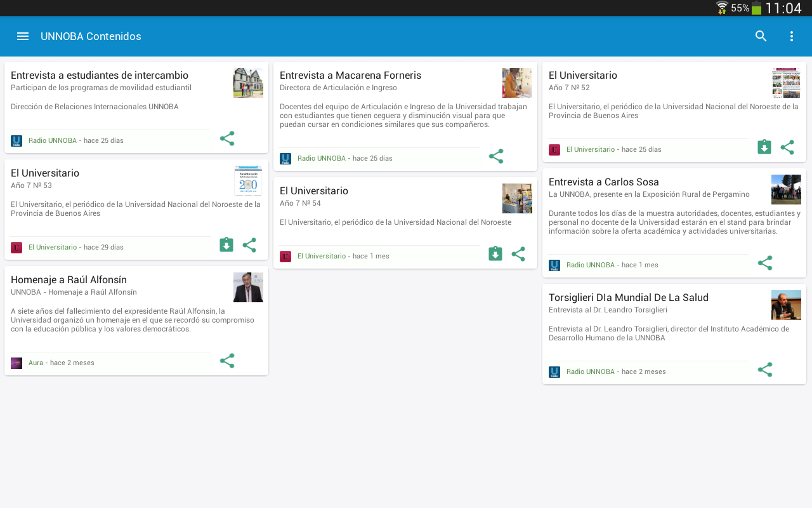
Task: Open title 'Homenaje a Raúl Alfonsín'
Action: pyautogui.click(x=69, y=280)
